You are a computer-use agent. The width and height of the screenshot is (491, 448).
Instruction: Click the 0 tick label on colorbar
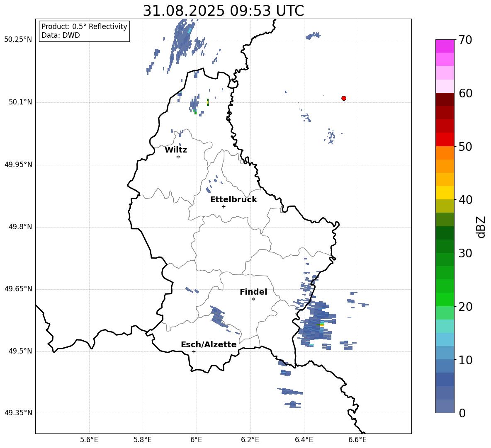coord(462,413)
